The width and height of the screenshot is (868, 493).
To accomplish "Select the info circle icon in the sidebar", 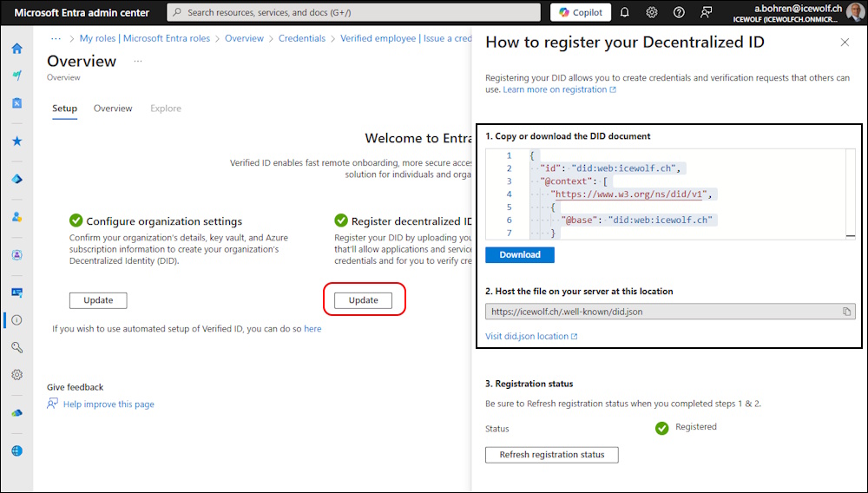I will point(16,319).
